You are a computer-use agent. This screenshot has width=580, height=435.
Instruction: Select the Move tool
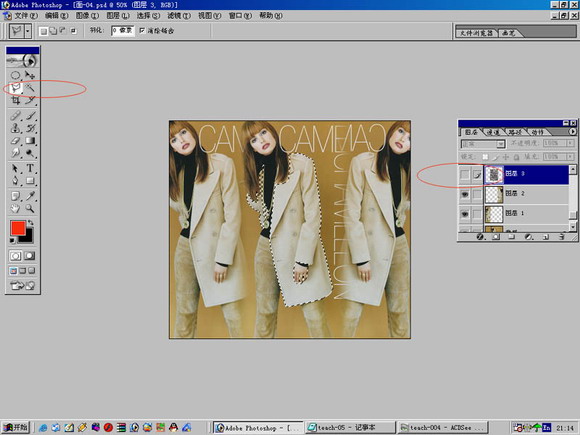(x=30, y=75)
